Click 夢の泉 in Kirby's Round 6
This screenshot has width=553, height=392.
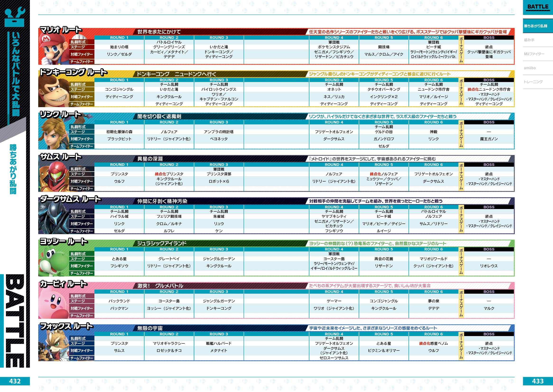pos(433,301)
